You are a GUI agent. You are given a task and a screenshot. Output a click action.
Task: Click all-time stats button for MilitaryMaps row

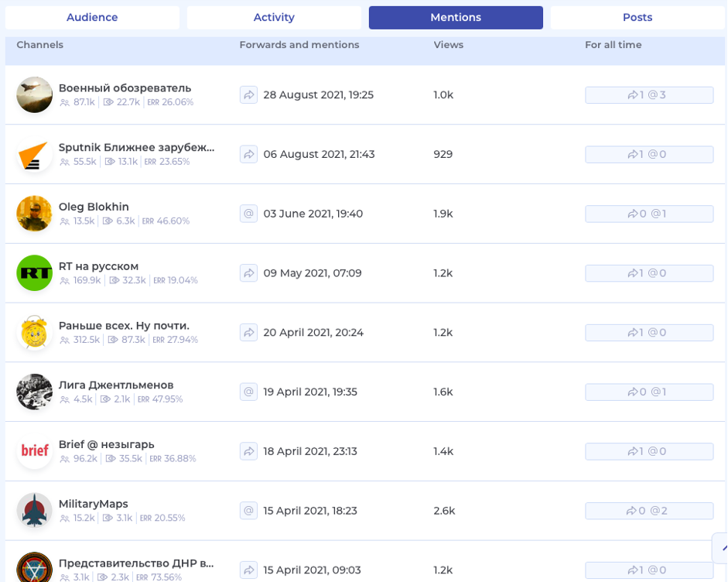(648, 511)
